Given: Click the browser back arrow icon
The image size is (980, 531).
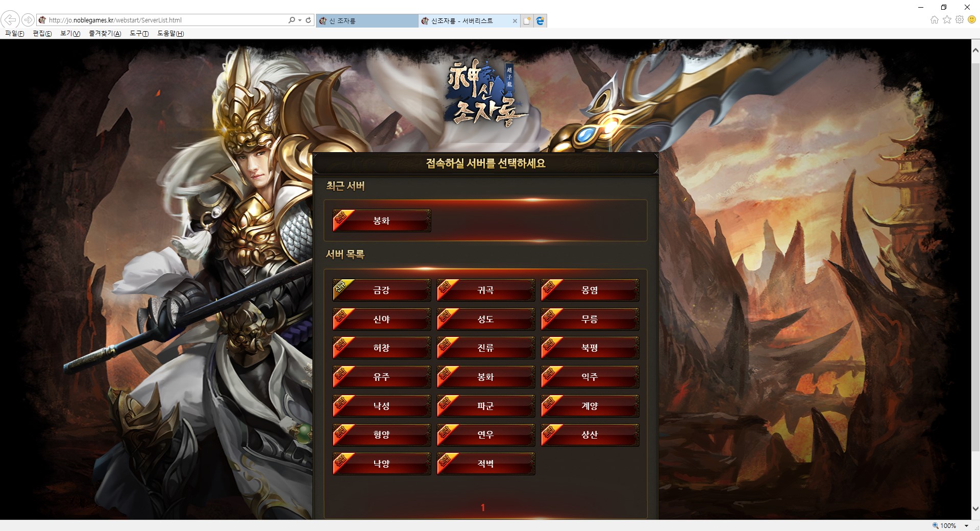Looking at the screenshot, I should [x=10, y=20].
